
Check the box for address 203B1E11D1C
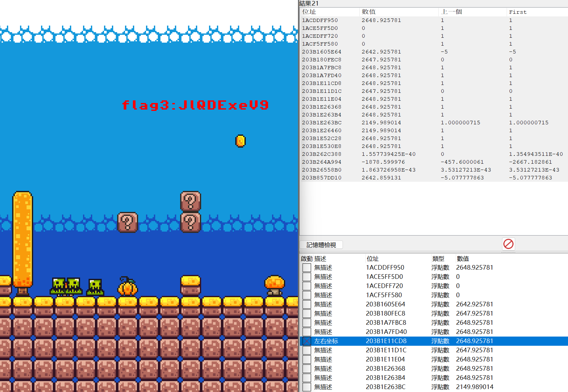[x=307, y=350]
